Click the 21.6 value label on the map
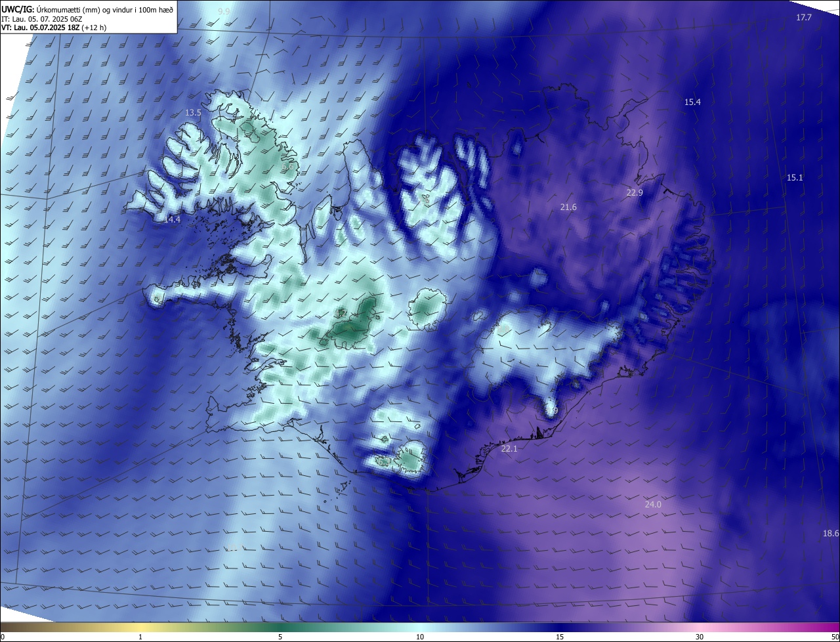The height and width of the screenshot is (642, 840). click(x=568, y=207)
